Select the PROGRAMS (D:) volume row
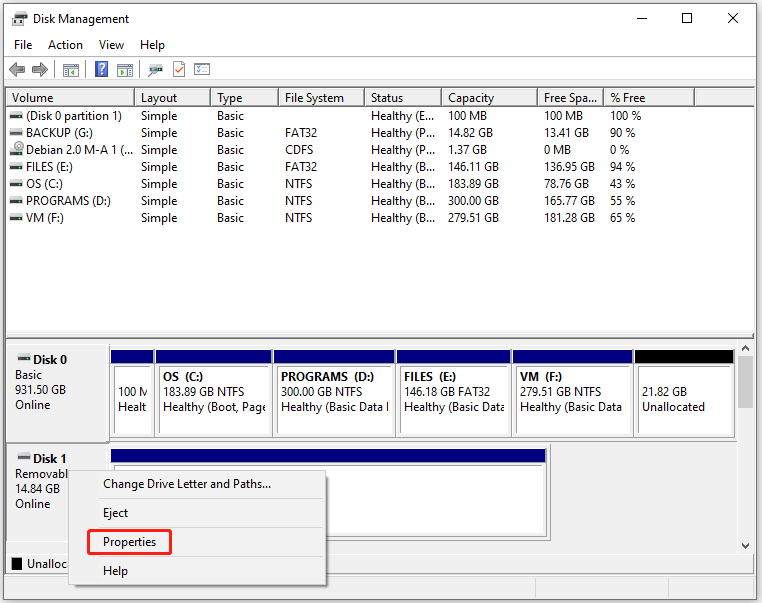 coord(380,201)
